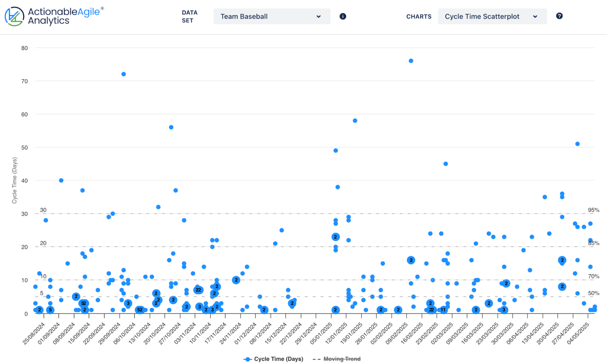Click the clustered bubble labeled 11
Viewport: 607px width, 364px height.
point(443,310)
